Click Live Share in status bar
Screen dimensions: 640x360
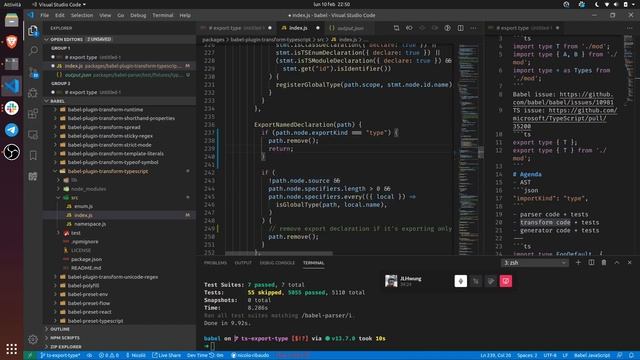click(x=167, y=355)
